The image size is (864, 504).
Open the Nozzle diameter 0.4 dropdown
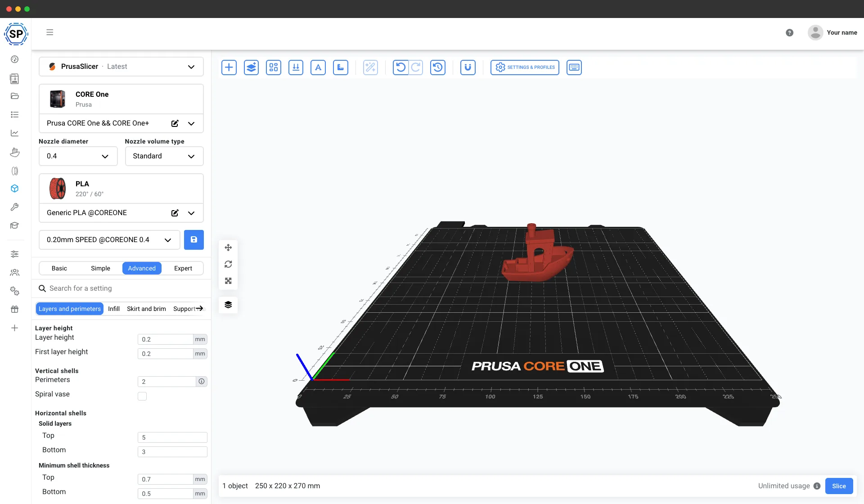78,156
